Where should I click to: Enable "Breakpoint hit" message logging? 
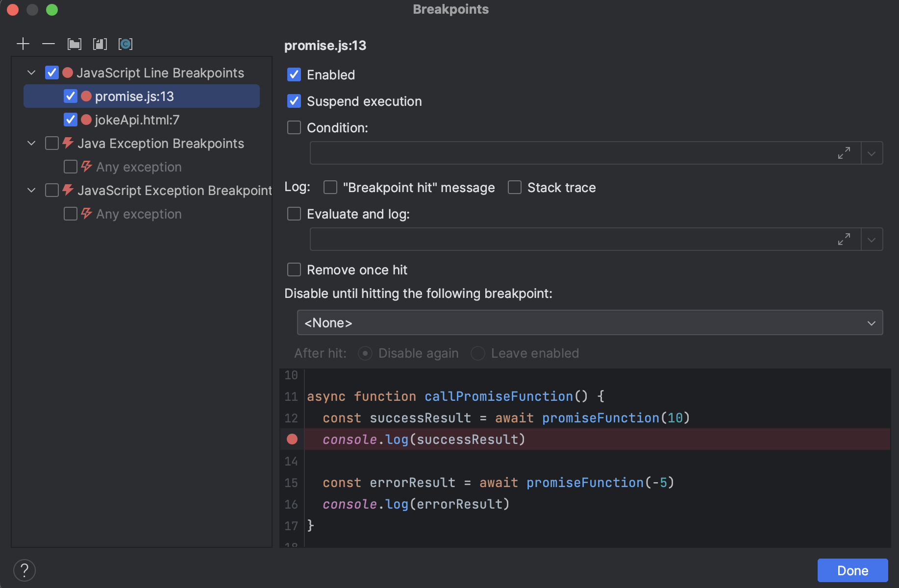(330, 187)
